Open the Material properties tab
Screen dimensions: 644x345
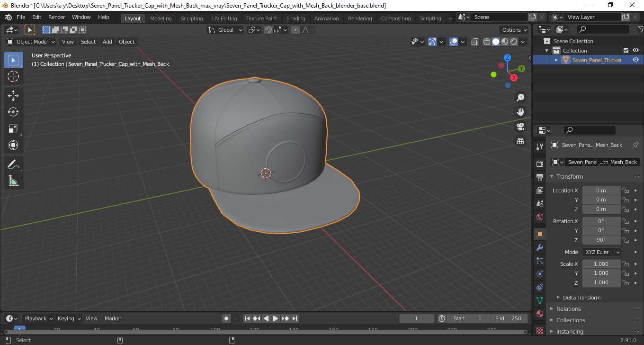pos(539,314)
